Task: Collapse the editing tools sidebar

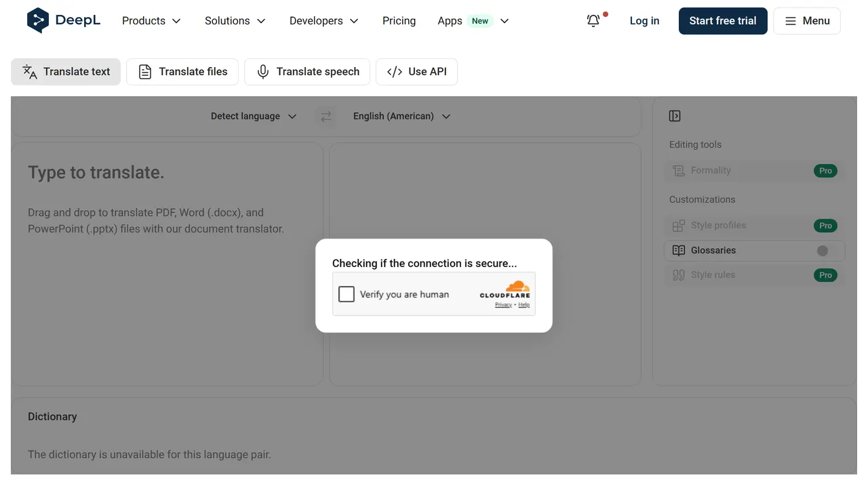Action: point(675,116)
